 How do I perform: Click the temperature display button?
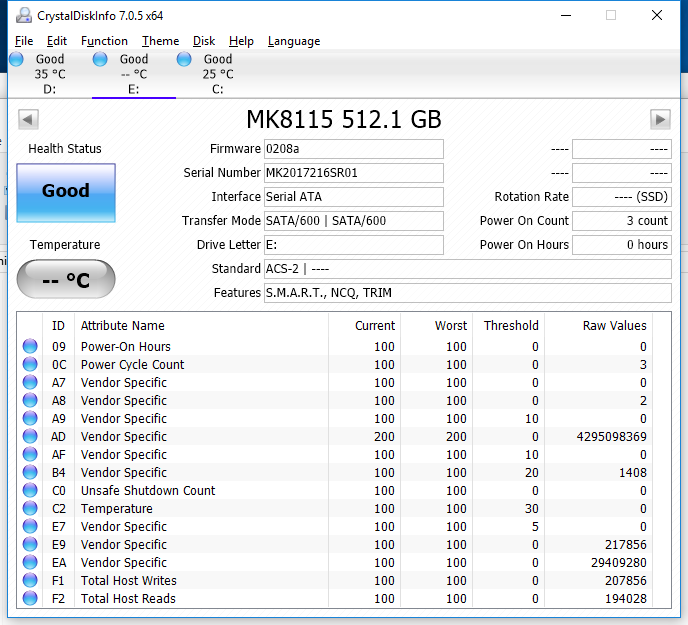[x=66, y=280]
